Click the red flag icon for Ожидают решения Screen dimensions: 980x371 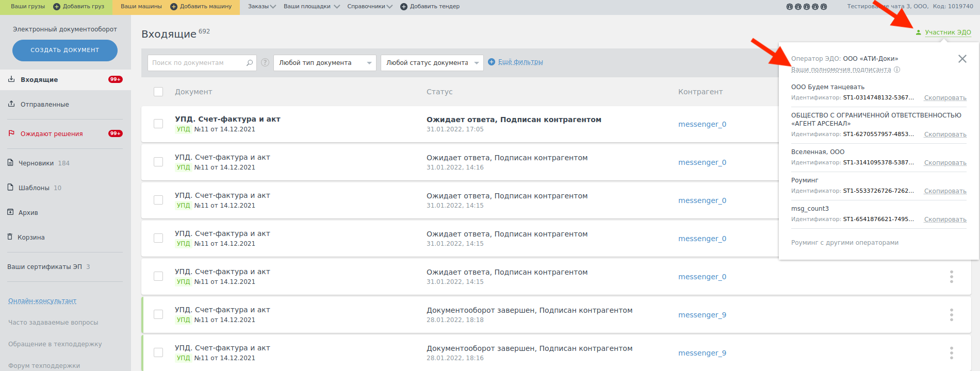(11, 133)
